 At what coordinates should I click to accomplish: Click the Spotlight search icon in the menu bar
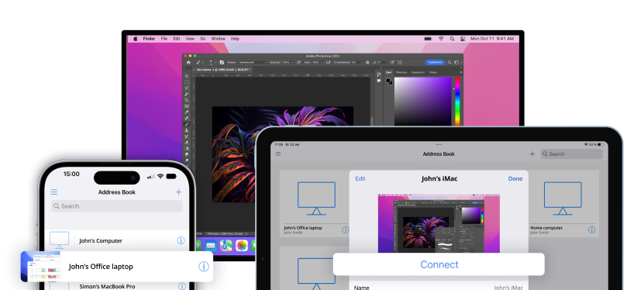coord(452,39)
